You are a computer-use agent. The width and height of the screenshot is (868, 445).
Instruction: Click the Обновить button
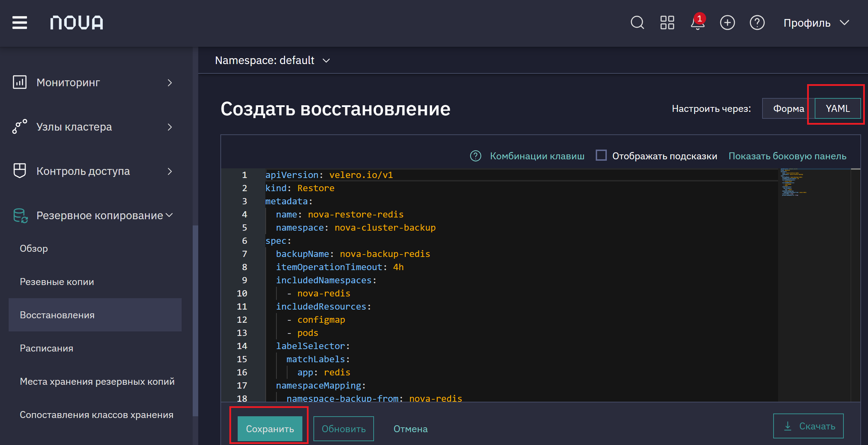[x=344, y=429]
